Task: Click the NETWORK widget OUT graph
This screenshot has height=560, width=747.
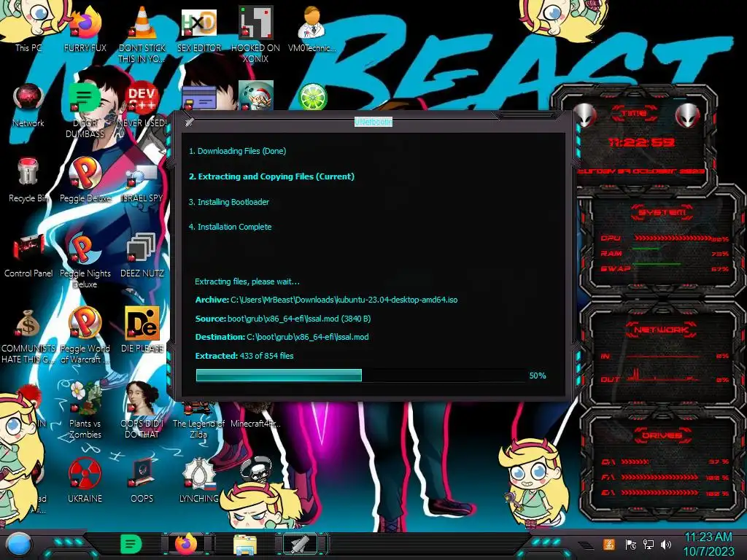Action: [x=663, y=376]
